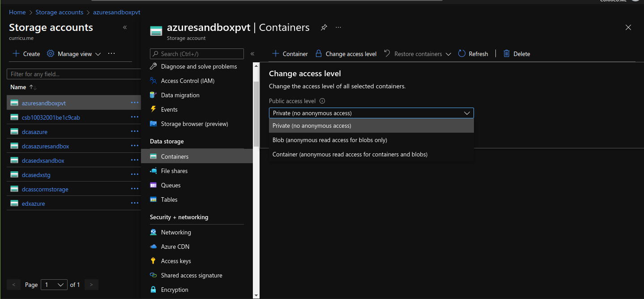Expand Restore containers dropdown

coord(448,54)
